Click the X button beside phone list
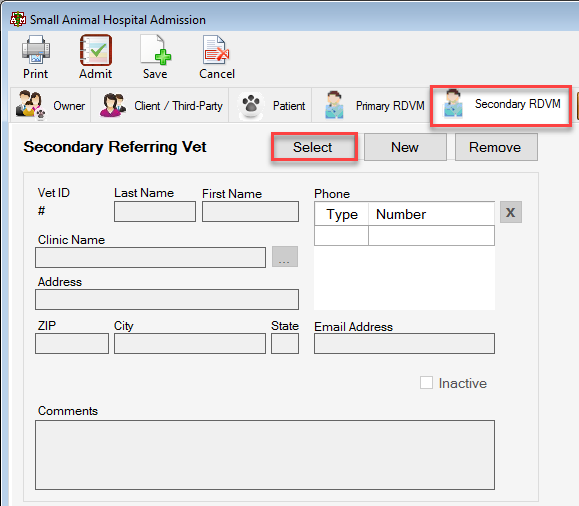This screenshot has width=579, height=506. coord(511,212)
